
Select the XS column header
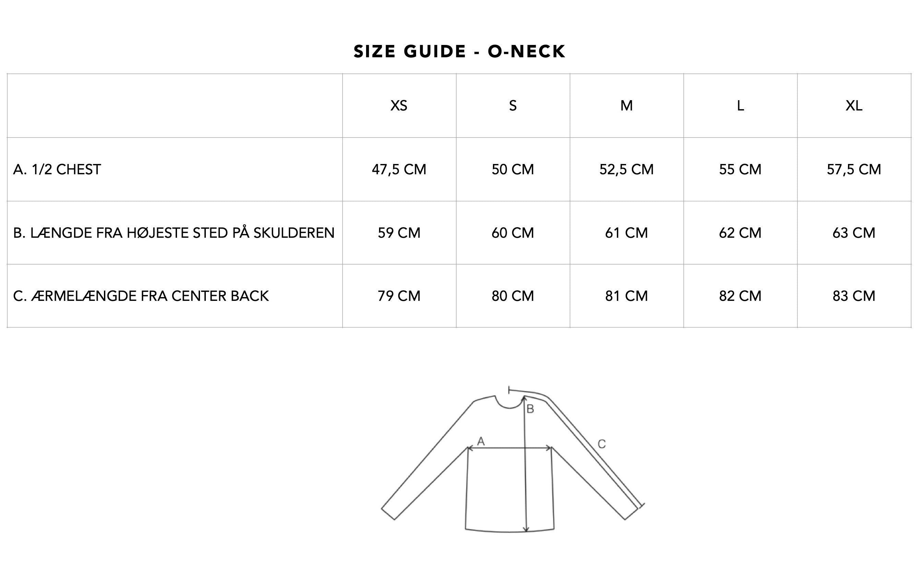pos(399,106)
